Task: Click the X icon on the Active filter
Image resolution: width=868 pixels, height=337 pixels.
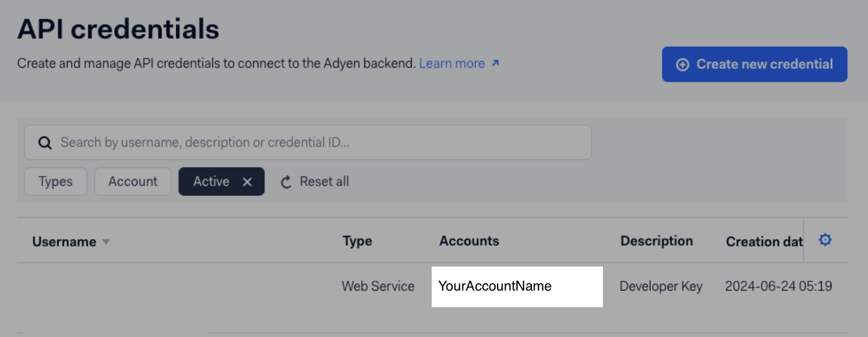Action: point(247,181)
